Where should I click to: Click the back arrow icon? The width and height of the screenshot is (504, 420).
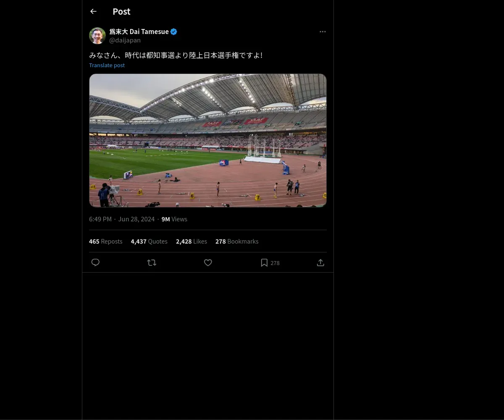(93, 12)
